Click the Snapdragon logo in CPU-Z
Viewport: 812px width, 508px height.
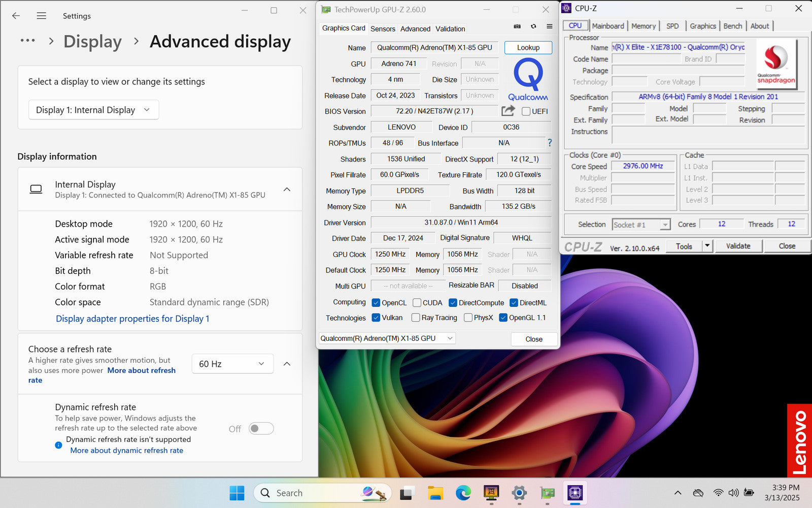click(776, 64)
